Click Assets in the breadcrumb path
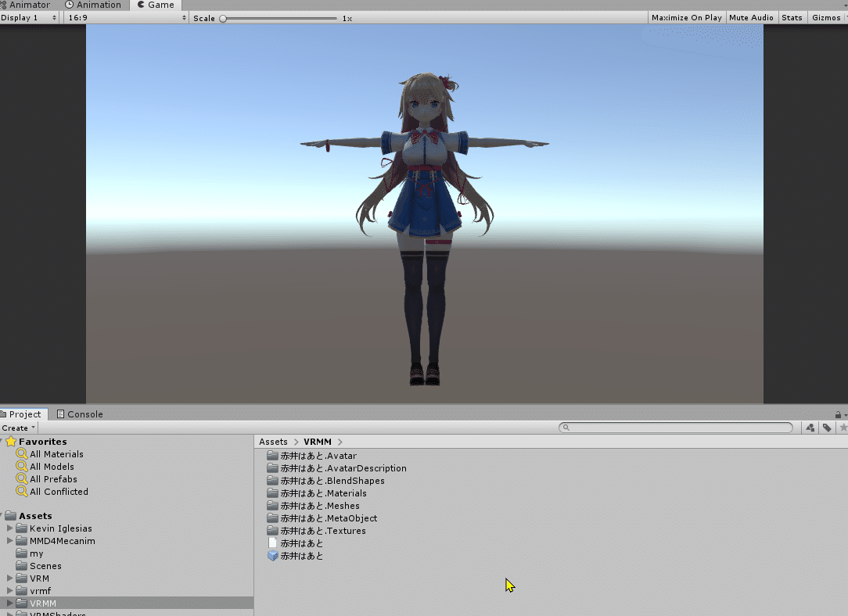Viewport: 848px width, 616px height. 273,442
